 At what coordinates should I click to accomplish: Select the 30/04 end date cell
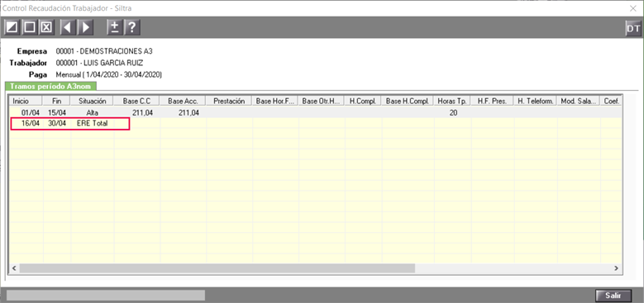[57, 123]
